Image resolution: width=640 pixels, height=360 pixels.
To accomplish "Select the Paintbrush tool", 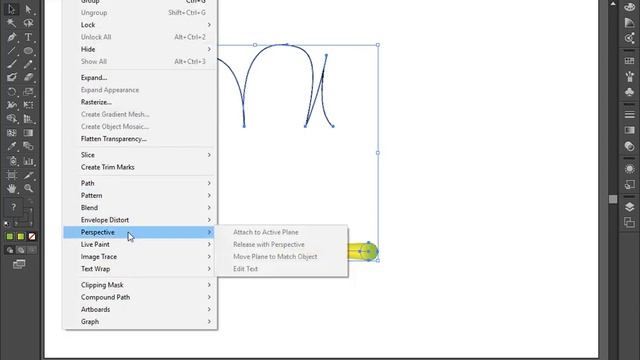I will [x=11, y=64].
